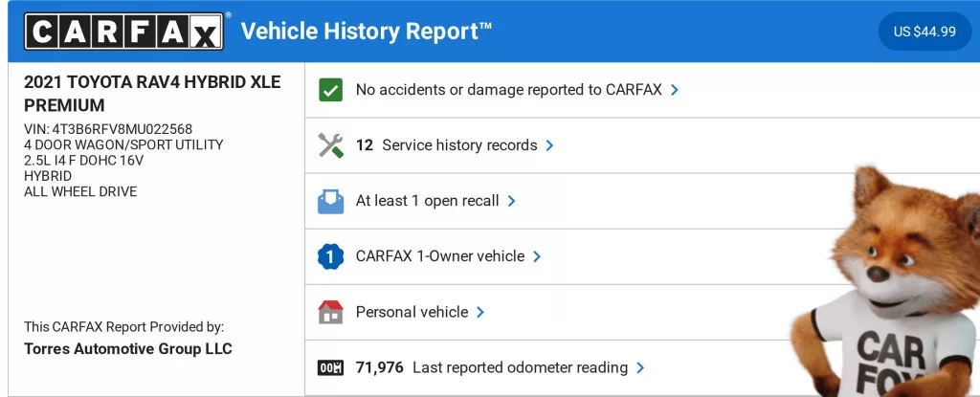Click the Torres Automotive Group LLC text
Viewport: 980px width, 397px height.
[x=128, y=348]
